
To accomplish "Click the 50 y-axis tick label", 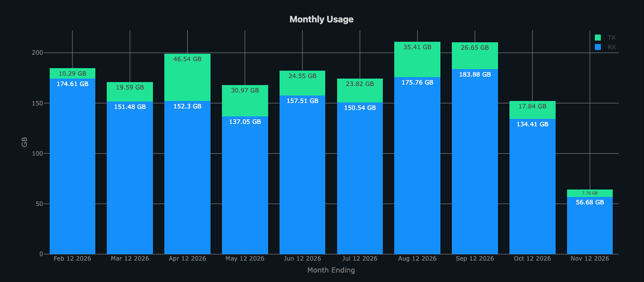I will point(40,204).
